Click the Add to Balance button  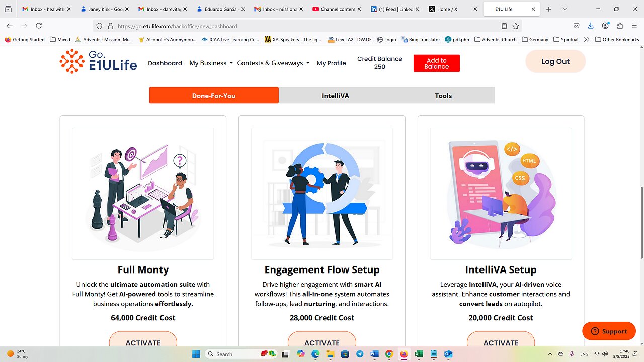pos(437,63)
